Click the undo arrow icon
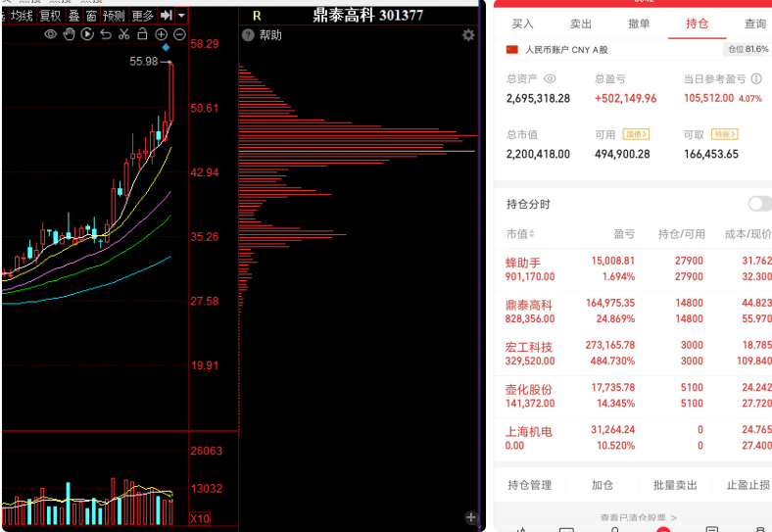This screenshot has height=532, width=772. point(106,34)
